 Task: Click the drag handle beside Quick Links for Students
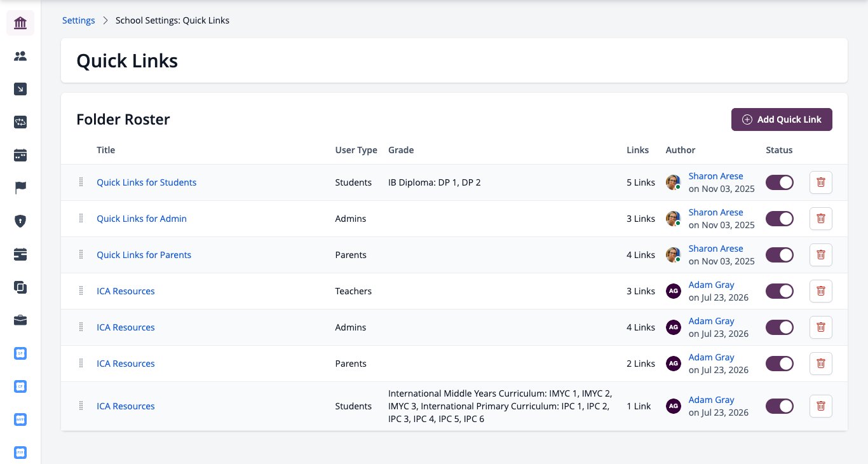point(81,182)
